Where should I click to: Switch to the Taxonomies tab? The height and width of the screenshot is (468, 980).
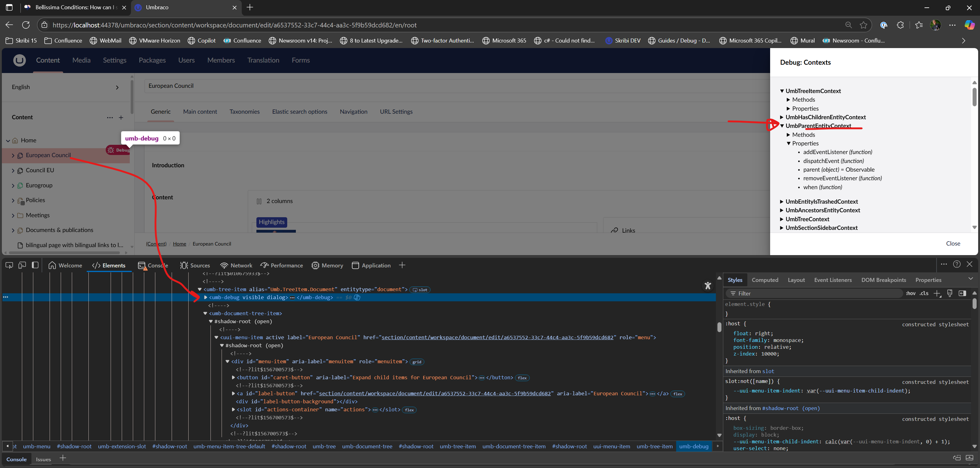(245, 112)
